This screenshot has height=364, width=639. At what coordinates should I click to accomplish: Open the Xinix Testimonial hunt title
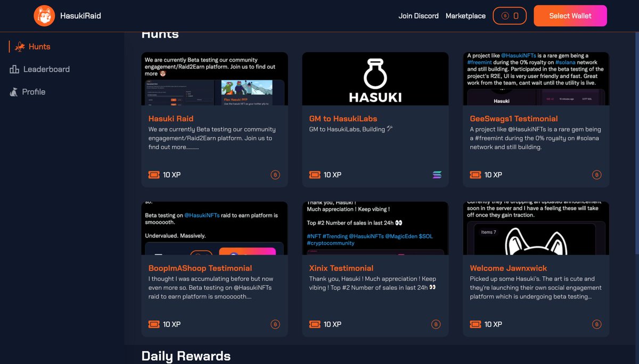tap(341, 268)
